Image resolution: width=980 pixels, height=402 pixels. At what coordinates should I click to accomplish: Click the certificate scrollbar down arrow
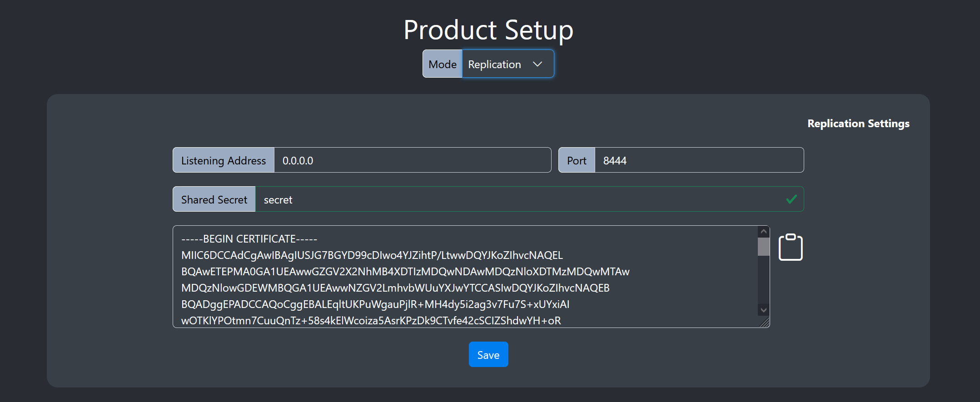(764, 310)
